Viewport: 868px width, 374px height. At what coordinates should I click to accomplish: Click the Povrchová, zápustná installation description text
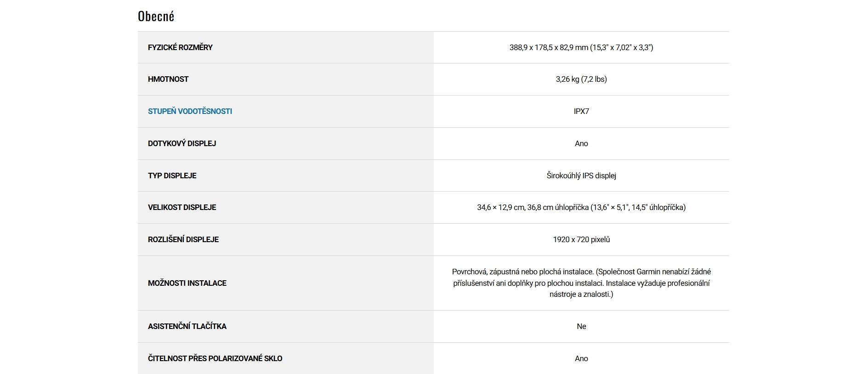coord(581,283)
